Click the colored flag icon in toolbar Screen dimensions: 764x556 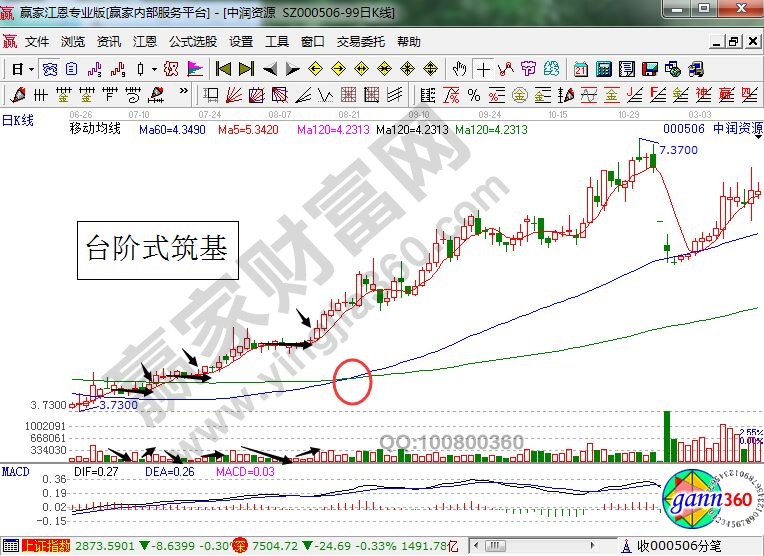[194, 69]
